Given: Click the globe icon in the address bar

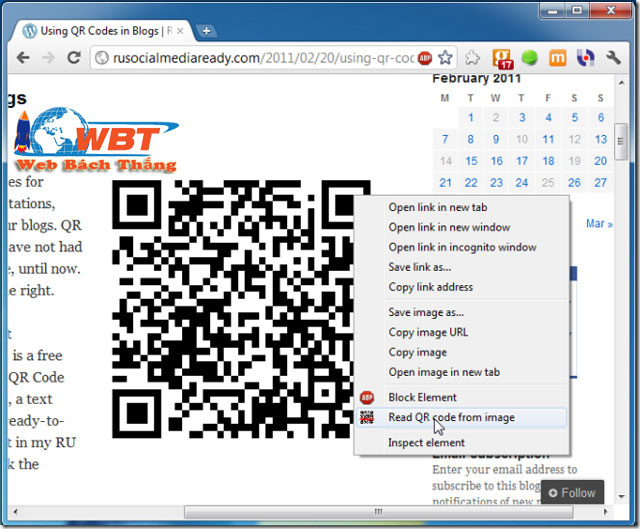Looking at the screenshot, I should 102,58.
